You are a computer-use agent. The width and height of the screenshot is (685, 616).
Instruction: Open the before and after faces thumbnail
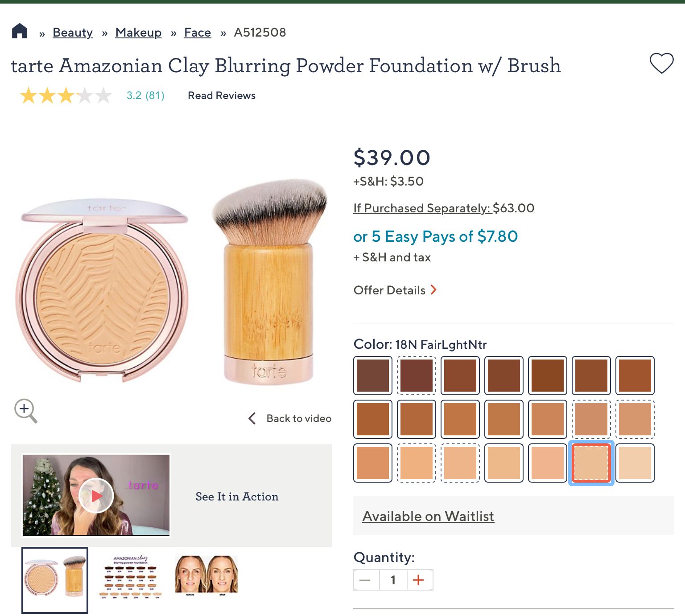click(206, 575)
